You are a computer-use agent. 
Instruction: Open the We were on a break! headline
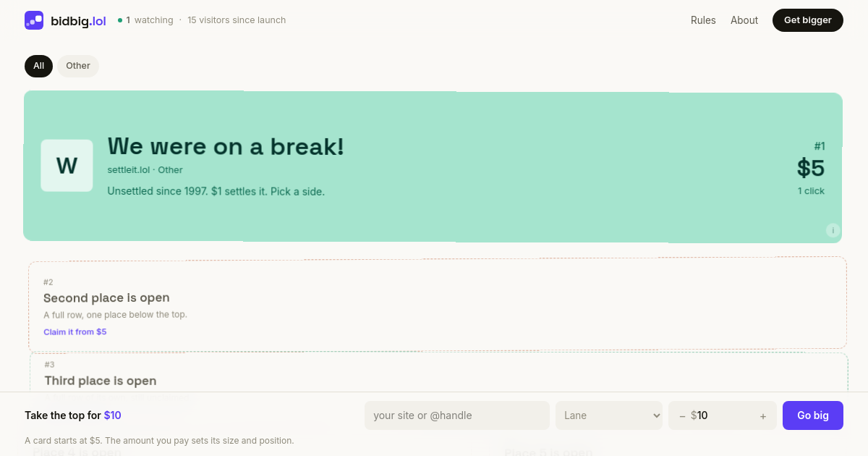(226, 146)
